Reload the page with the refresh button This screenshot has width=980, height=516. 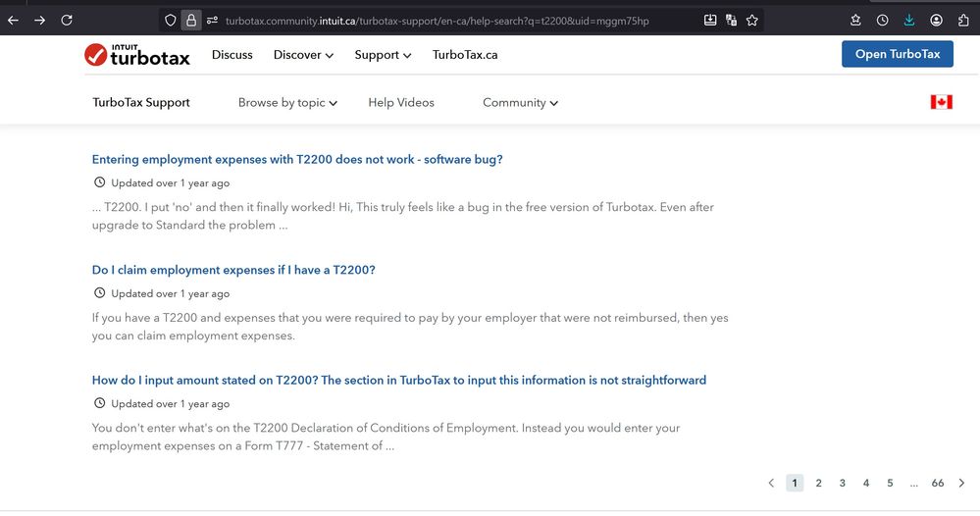[x=67, y=20]
